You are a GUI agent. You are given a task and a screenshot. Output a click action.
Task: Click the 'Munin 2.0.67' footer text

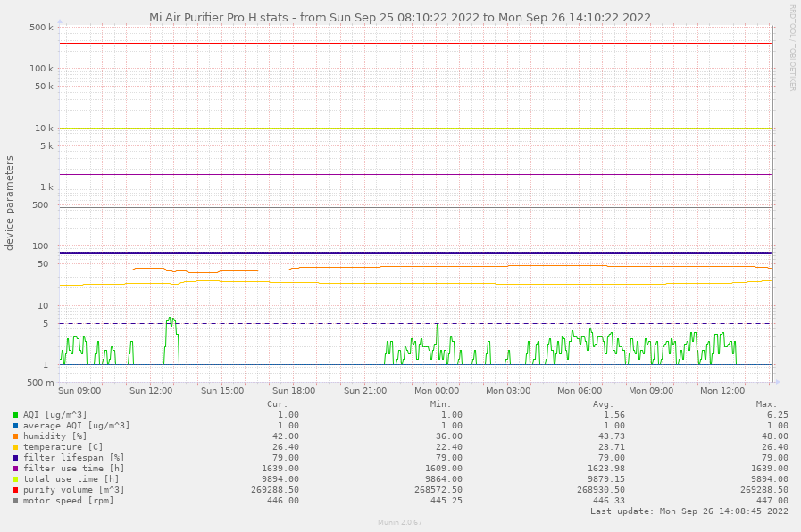400,522
